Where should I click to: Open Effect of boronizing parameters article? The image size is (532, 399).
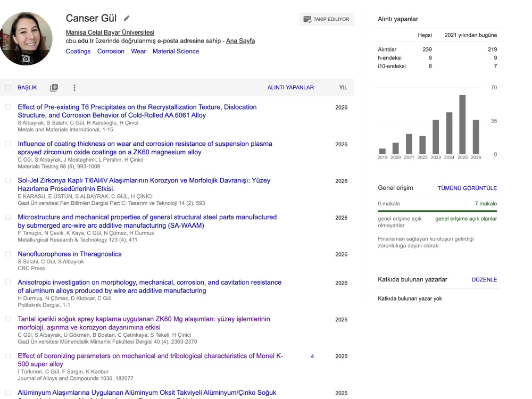pyautogui.click(x=151, y=360)
